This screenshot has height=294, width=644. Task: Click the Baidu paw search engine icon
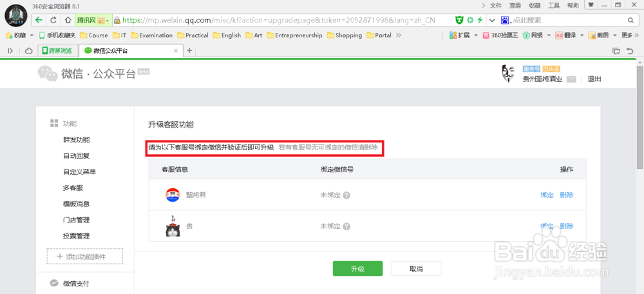[505, 20]
